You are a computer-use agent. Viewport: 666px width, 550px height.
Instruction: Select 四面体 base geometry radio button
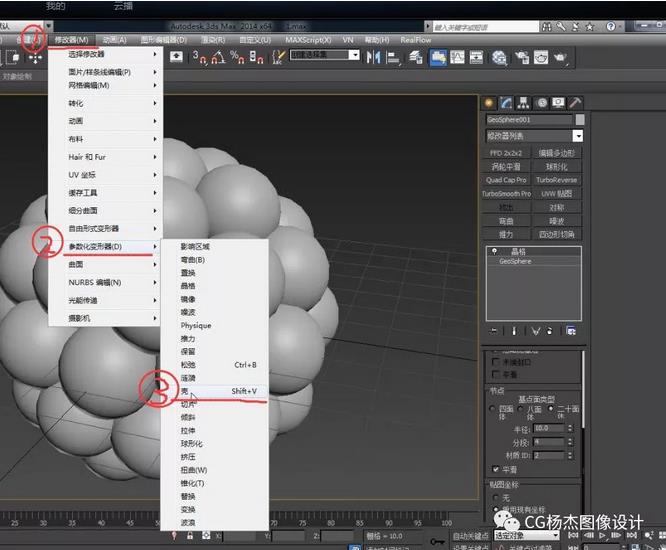click(x=493, y=409)
